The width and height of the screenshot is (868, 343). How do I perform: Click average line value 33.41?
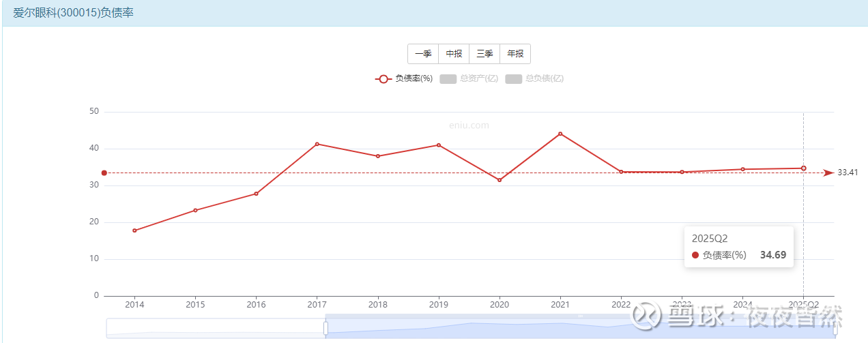coord(848,173)
